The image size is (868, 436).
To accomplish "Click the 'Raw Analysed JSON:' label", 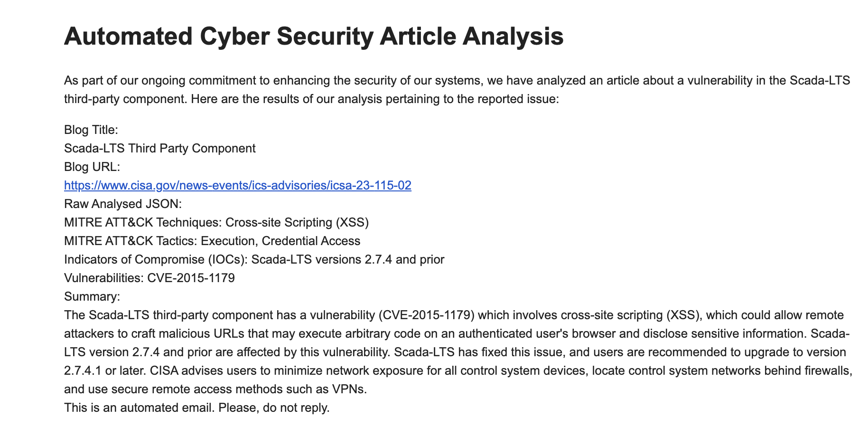I will coord(123,204).
